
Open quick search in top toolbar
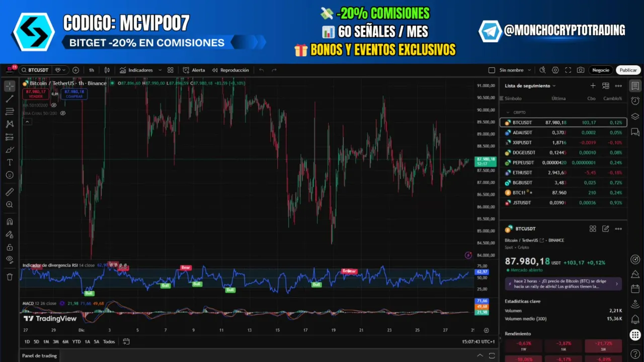coord(542,70)
